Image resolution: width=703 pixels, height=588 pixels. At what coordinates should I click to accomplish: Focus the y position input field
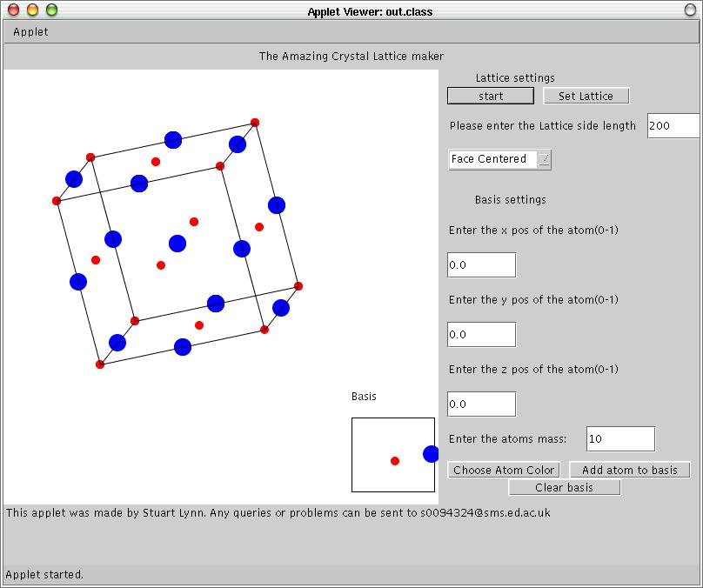point(481,335)
